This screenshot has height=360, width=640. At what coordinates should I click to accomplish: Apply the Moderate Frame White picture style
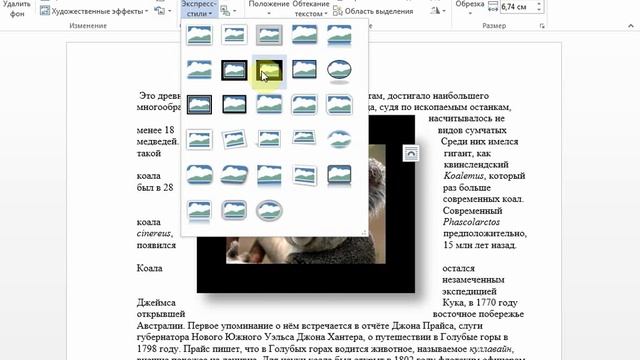[199, 140]
